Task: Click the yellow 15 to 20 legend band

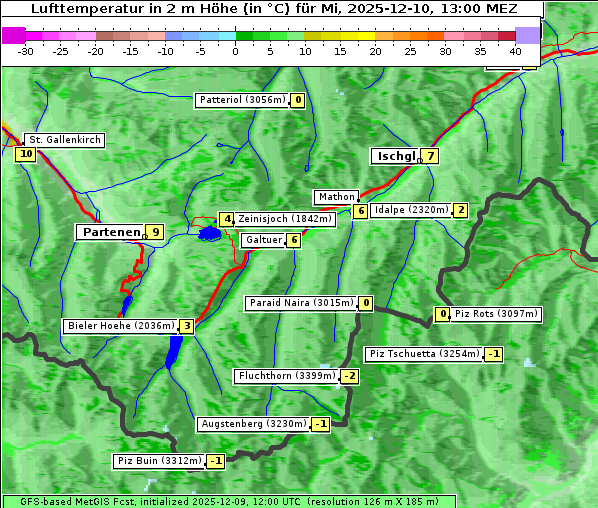Action: 358,36
